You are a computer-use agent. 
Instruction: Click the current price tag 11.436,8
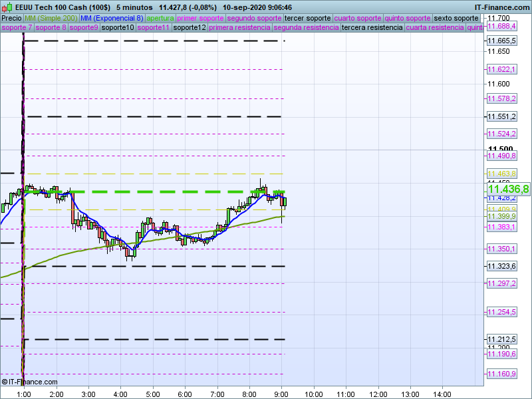tap(508, 190)
